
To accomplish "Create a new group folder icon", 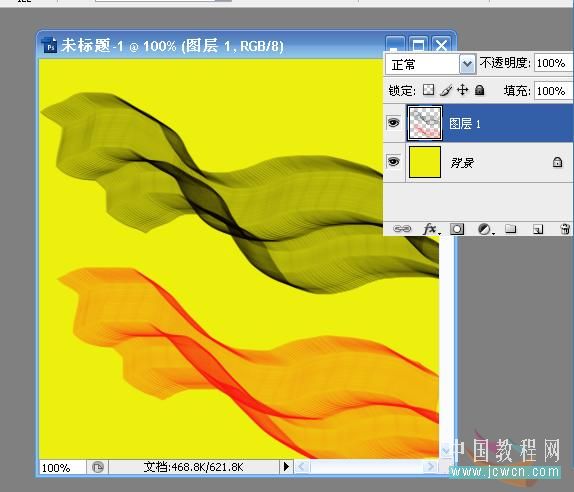I will click(x=510, y=229).
